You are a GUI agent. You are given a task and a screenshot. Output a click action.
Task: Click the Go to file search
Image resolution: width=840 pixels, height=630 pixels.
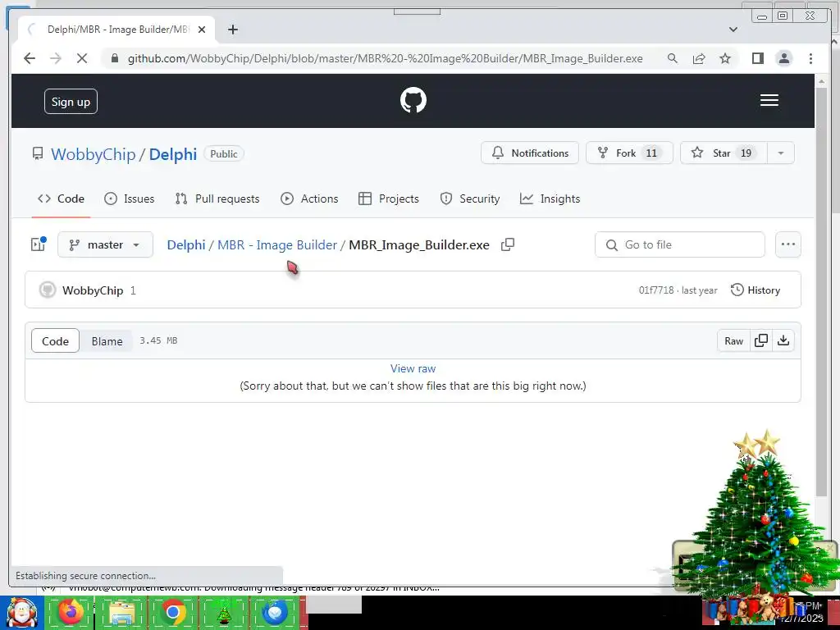coord(680,244)
